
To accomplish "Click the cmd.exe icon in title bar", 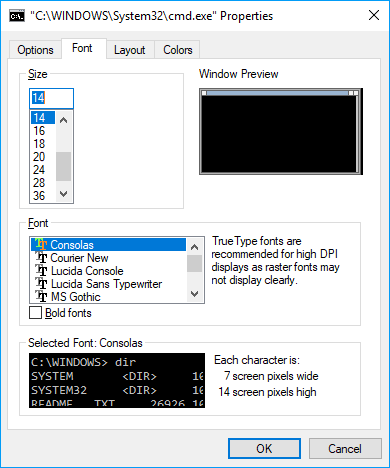I will click(x=17, y=16).
